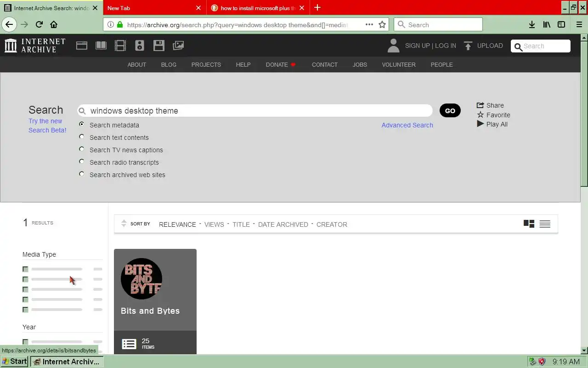Open the VOLUNTEER menu item
Screen dimensions: 588x368
pyautogui.click(x=399, y=65)
